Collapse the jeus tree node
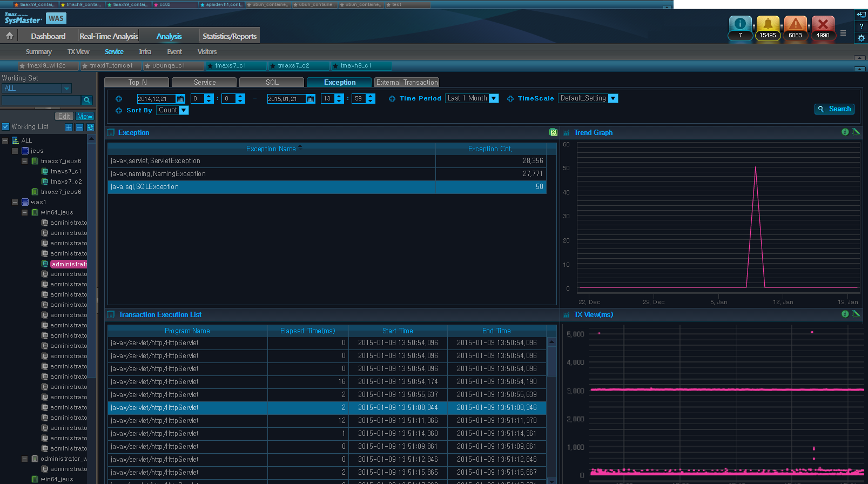This screenshot has width=868, height=484. (15, 151)
